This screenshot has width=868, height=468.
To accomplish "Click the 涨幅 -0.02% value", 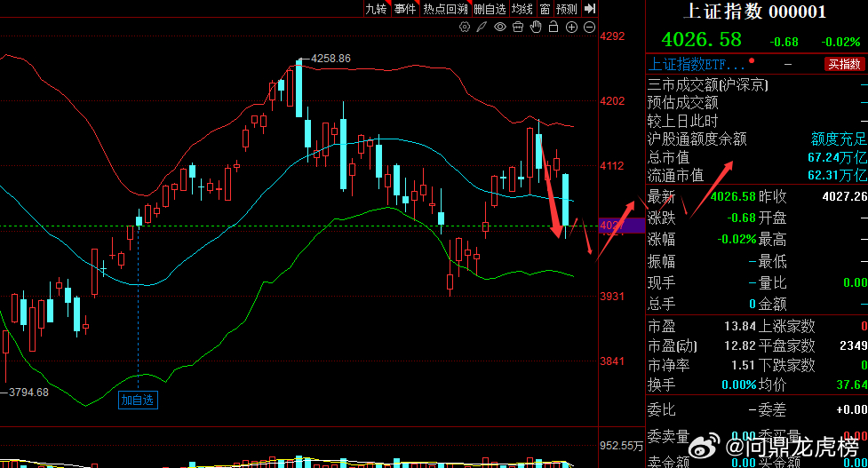I will tap(737, 240).
